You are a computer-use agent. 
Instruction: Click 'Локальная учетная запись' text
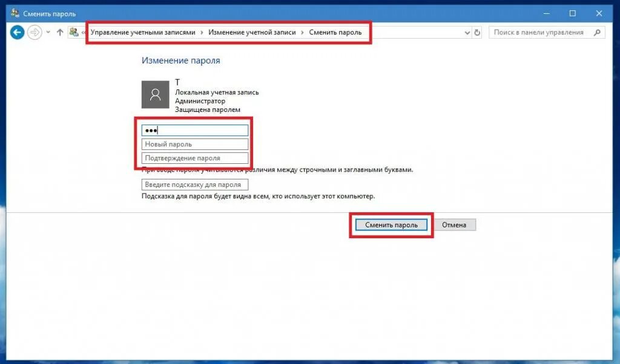[217, 93]
